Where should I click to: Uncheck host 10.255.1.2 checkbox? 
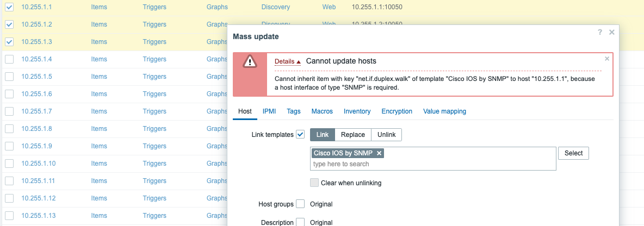9,24
